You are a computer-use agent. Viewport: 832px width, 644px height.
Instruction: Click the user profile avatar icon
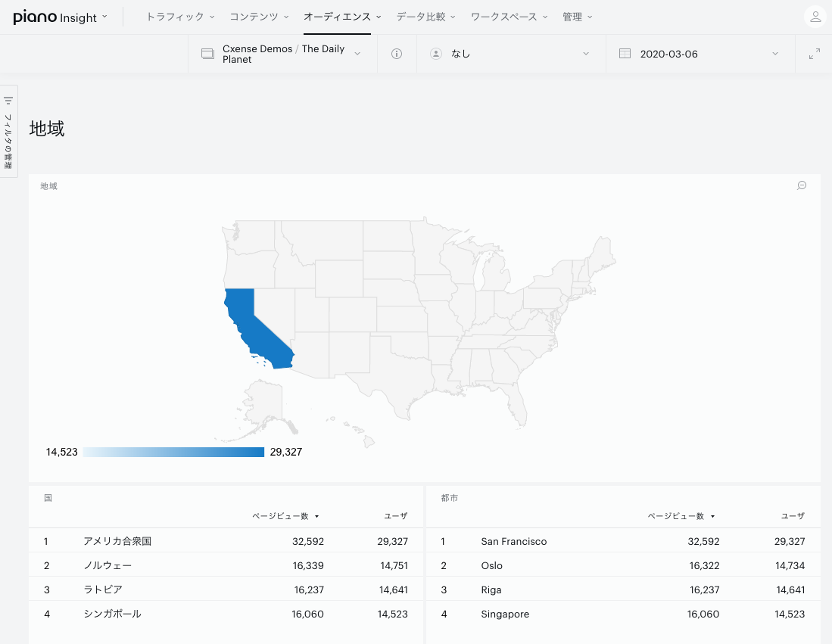pyautogui.click(x=815, y=17)
